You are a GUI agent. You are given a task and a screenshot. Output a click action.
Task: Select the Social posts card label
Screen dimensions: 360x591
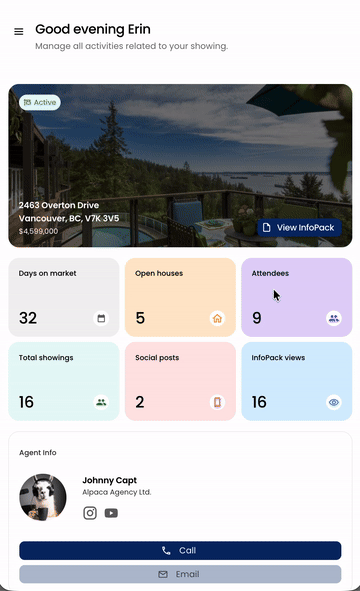(x=157, y=358)
